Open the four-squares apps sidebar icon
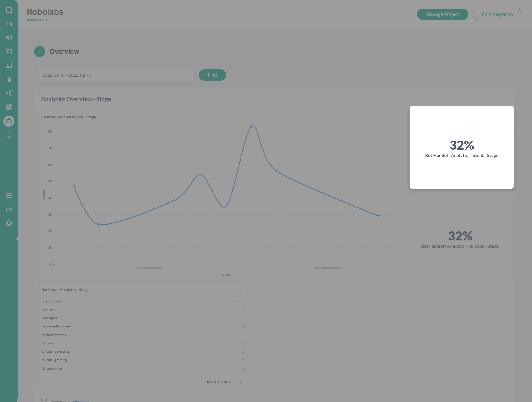Viewport: 532px width, 402px height. pyautogui.click(x=9, y=107)
